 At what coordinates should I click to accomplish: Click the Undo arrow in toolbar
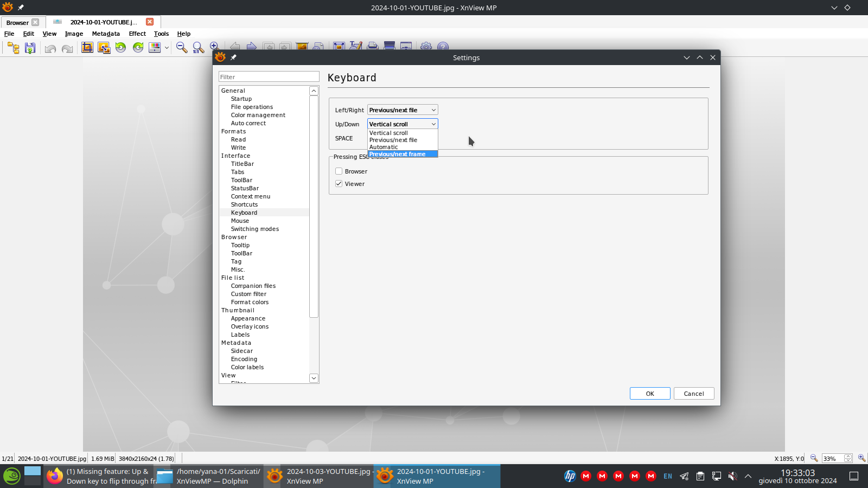50,48
